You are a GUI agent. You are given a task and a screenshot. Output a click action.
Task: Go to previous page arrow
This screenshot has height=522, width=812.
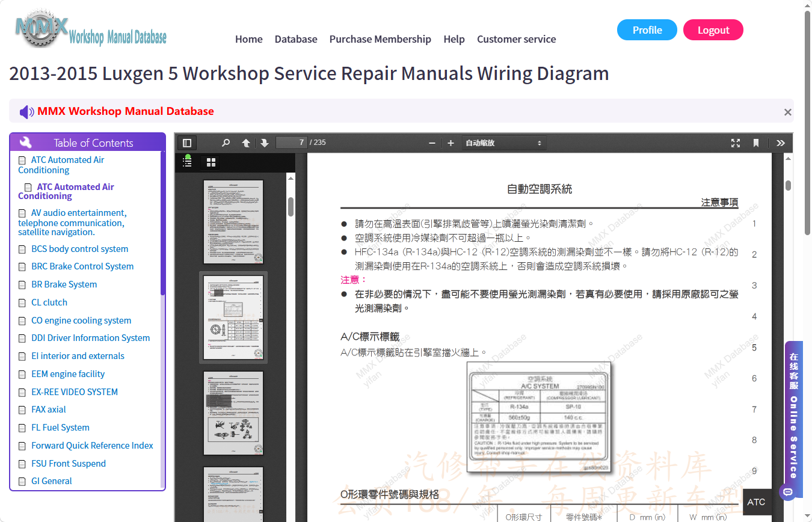click(x=246, y=143)
